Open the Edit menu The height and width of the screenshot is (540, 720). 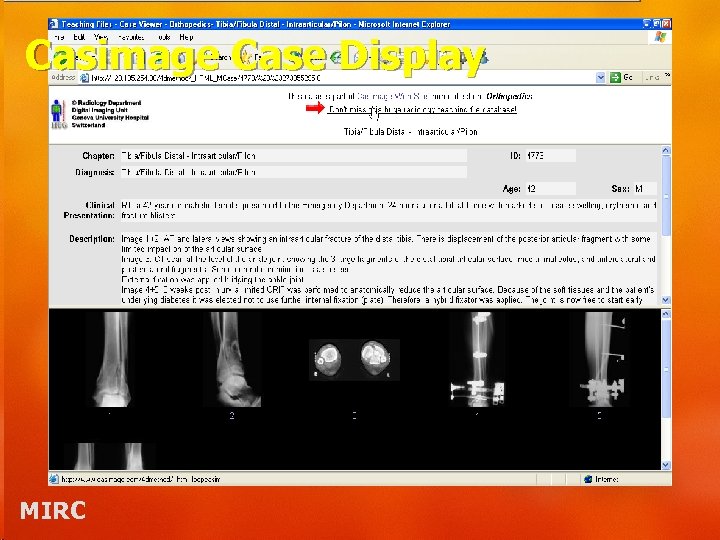click(79, 37)
